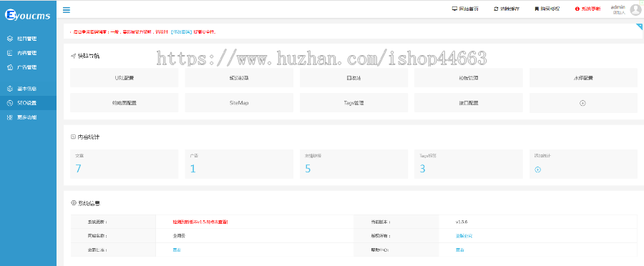Screen dimensions: 644x266
Task: Open the Tags管理 shortcut
Action: 353,103
